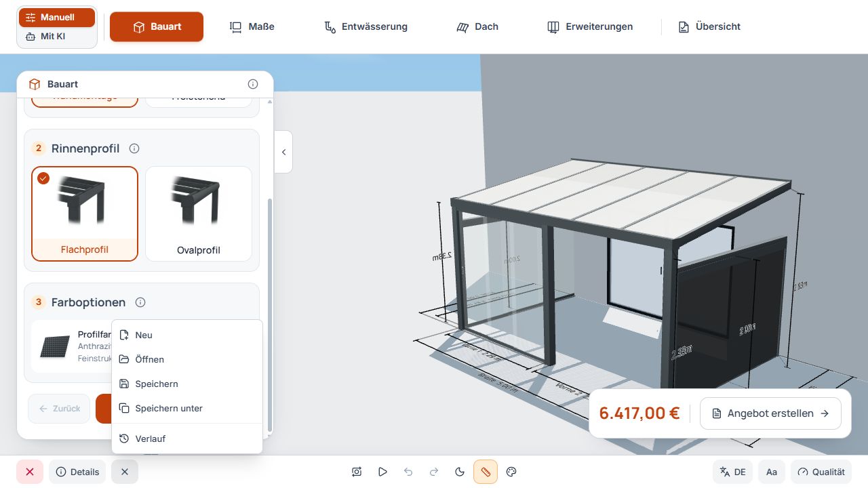Click Angebot erstellen button

tap(770, 413)
